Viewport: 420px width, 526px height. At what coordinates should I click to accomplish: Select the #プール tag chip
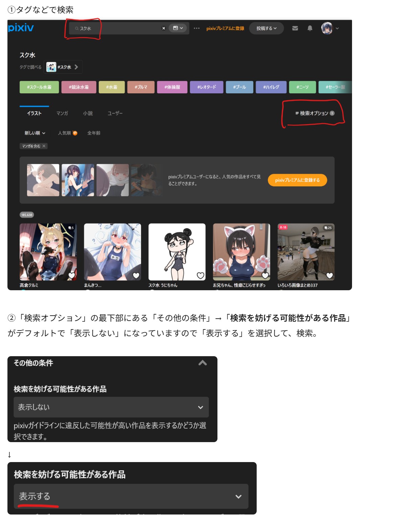[239, 87]
